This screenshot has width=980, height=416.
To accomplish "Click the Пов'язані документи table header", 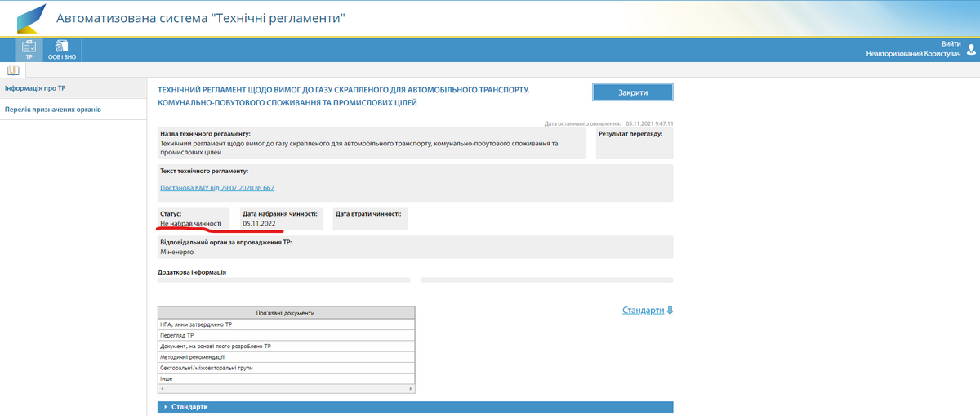I will 286,313.
